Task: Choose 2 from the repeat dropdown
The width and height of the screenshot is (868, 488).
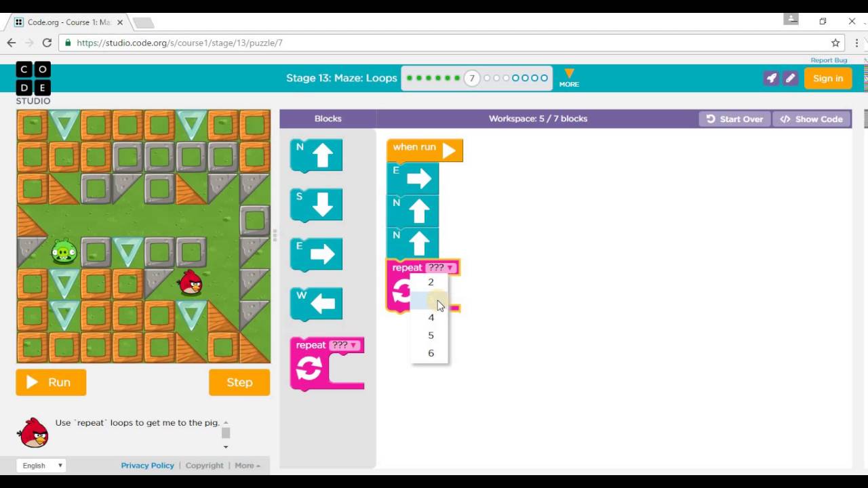Action: coord(431,282)
